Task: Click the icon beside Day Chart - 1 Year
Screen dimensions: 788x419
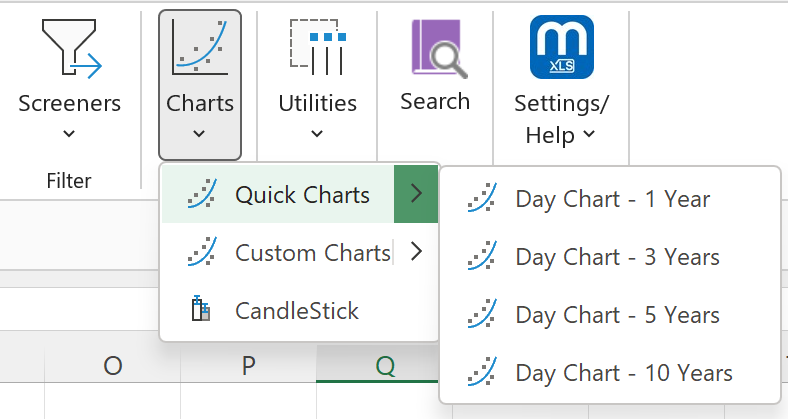Action: (x=482, y=197)
